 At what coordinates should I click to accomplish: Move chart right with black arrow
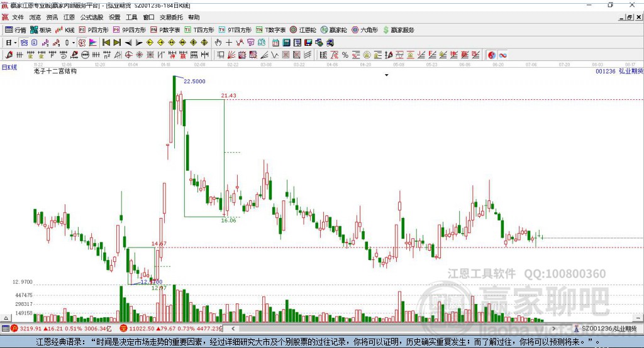[139, 43]
